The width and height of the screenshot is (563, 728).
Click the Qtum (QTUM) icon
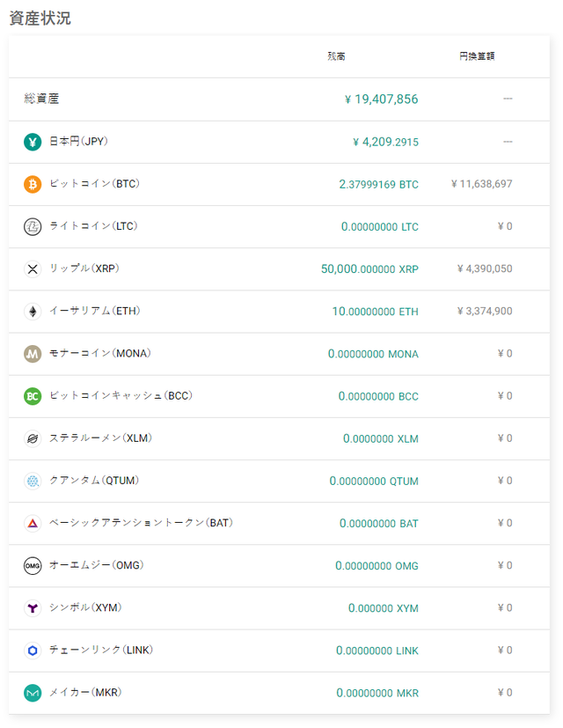point(33,481)
